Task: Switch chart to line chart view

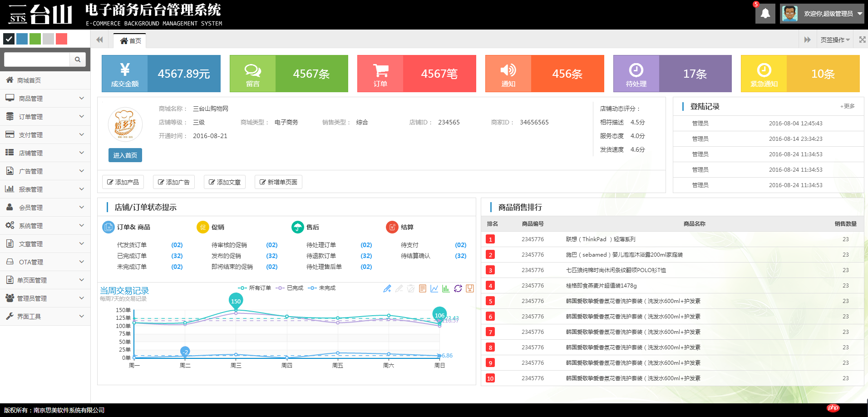Action: [x=434, y=288]
